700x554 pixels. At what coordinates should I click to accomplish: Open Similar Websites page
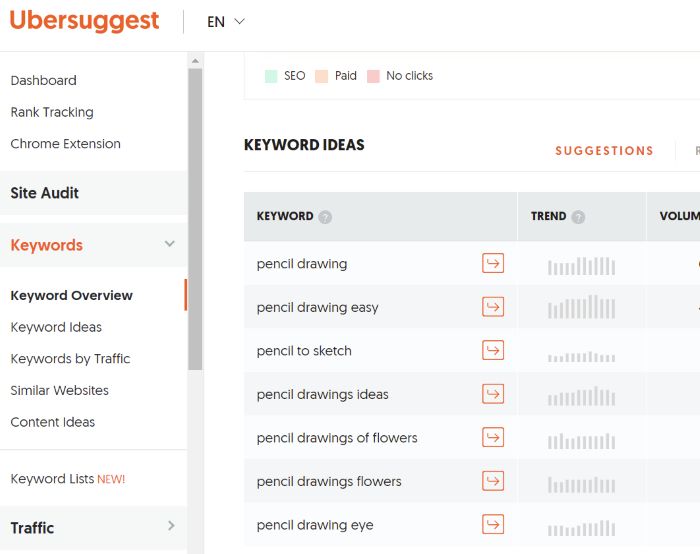coord(60,391)
